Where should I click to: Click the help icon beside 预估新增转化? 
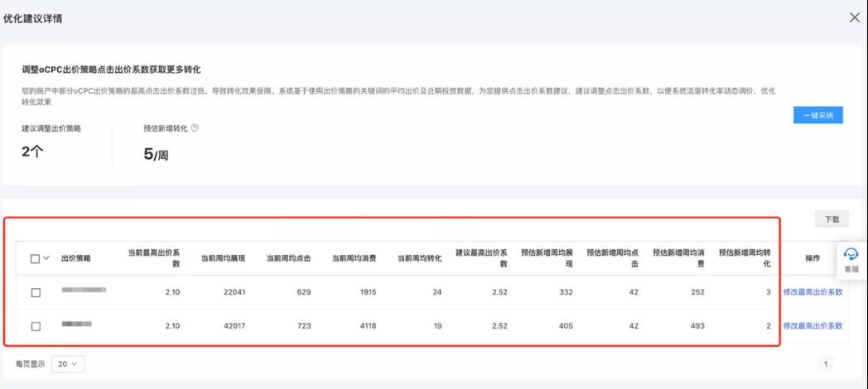[195, 128]
